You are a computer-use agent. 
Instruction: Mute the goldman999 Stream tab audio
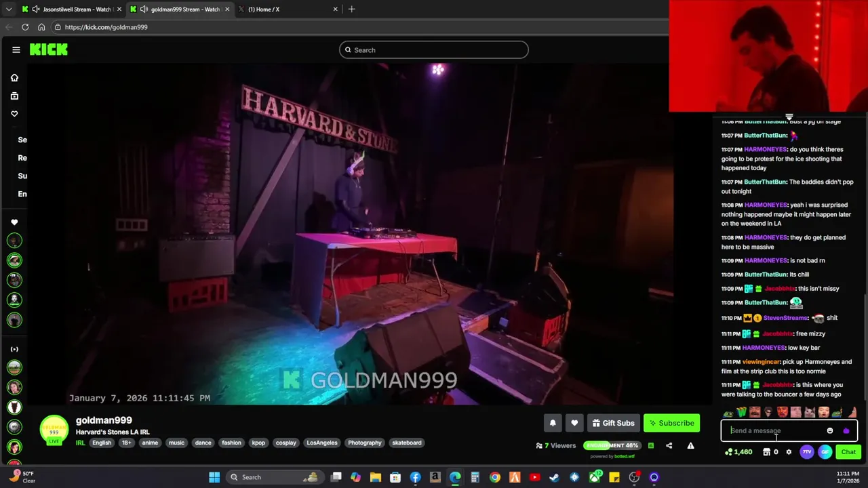(144, 9)
